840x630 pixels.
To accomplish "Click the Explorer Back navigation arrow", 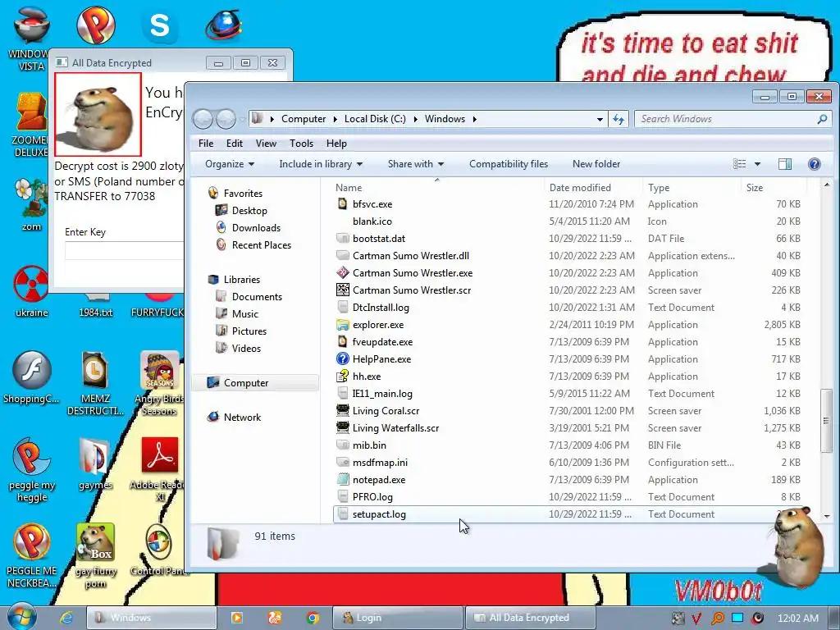I will [x=203, y=119].
